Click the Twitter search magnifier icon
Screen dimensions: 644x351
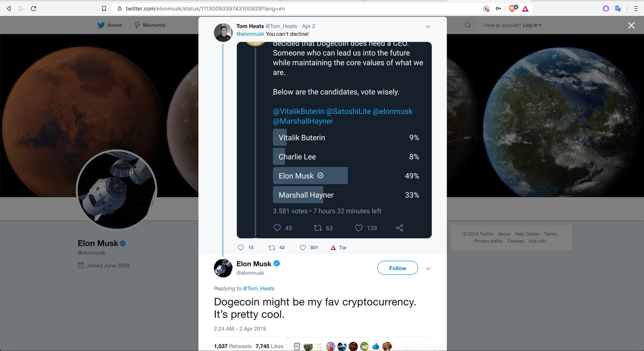point(467,25)
